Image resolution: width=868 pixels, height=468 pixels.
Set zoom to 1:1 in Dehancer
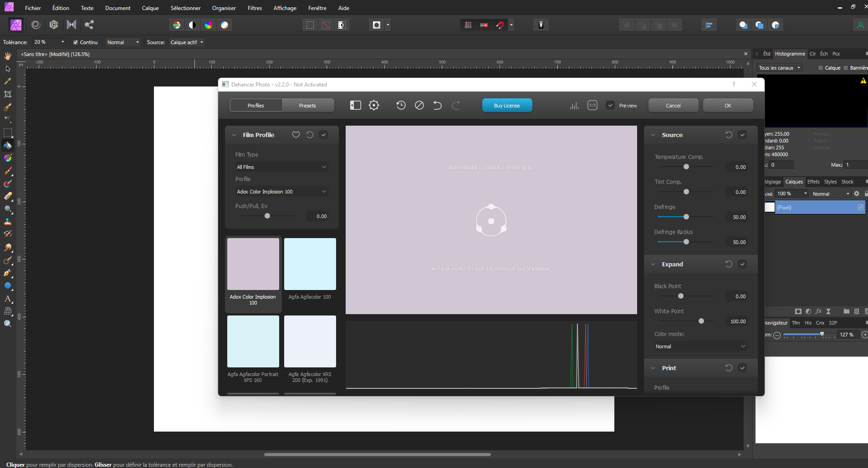[592, 105]
